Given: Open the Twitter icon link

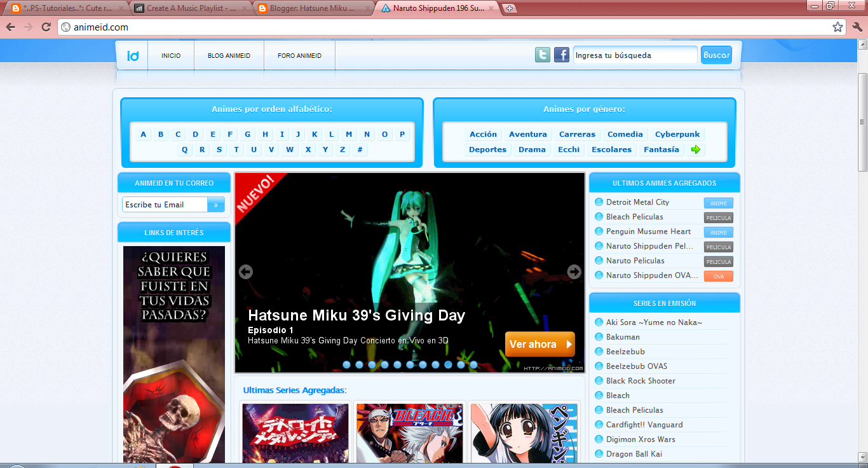Looking at the screenshot, I should click(542, 55).
